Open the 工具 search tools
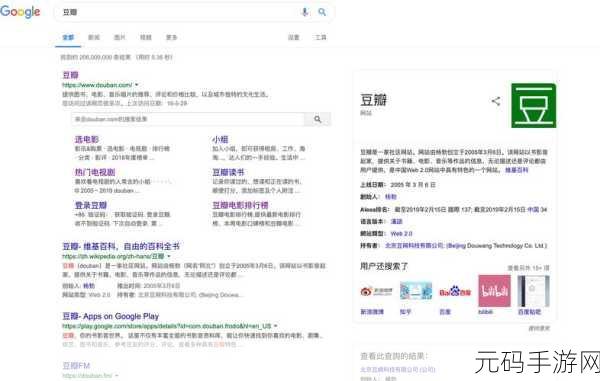This screenshot has height=381, width=600. click(x=321, y=37)
